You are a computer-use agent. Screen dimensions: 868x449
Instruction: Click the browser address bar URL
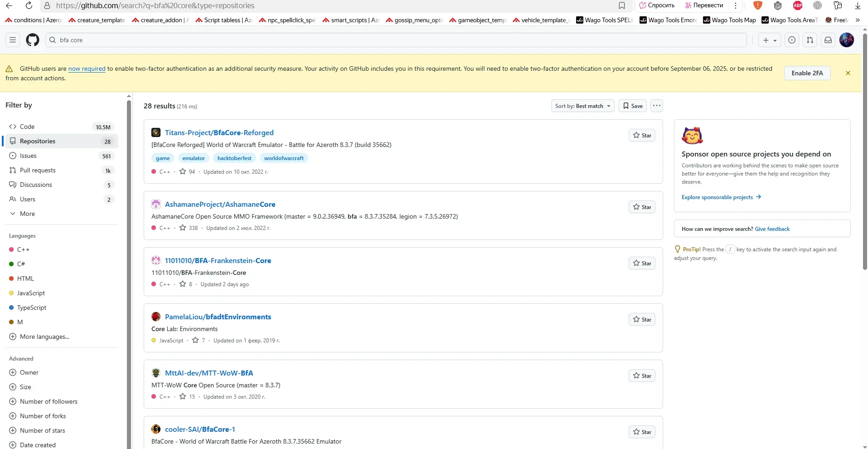pyautogui.click(x=155, y=5)
